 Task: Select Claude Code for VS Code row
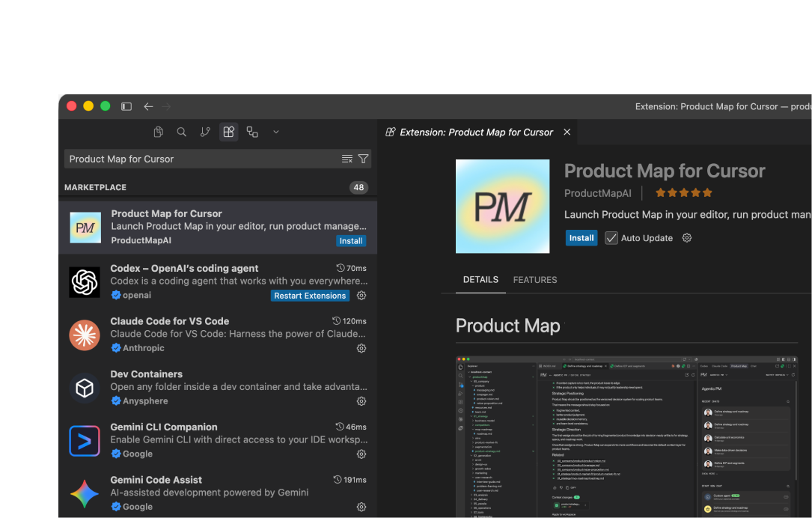click(x=218, y=334)
